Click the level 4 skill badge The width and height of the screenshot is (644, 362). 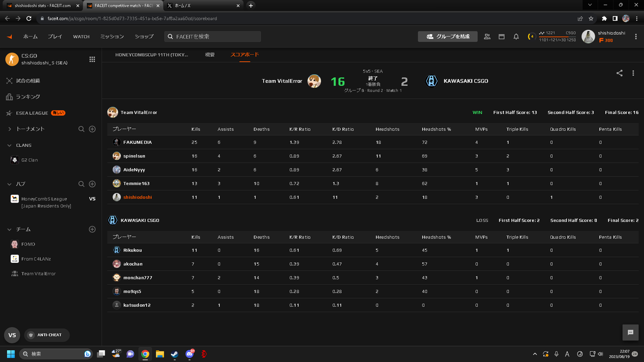532,36
